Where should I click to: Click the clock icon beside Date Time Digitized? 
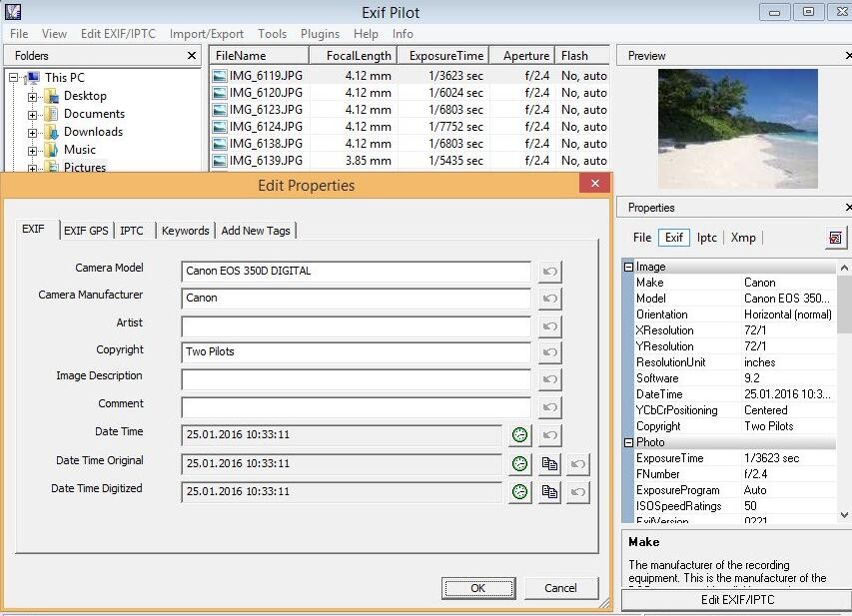519,491
